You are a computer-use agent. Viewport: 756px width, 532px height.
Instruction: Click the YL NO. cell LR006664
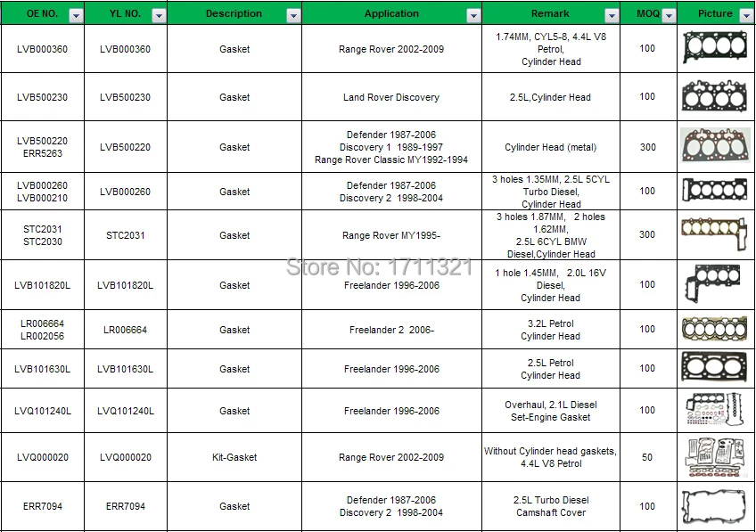[126, 330]
